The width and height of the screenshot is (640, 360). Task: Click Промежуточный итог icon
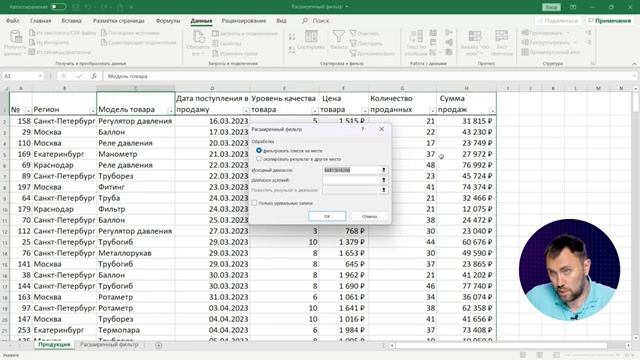[x=525, y=52]
